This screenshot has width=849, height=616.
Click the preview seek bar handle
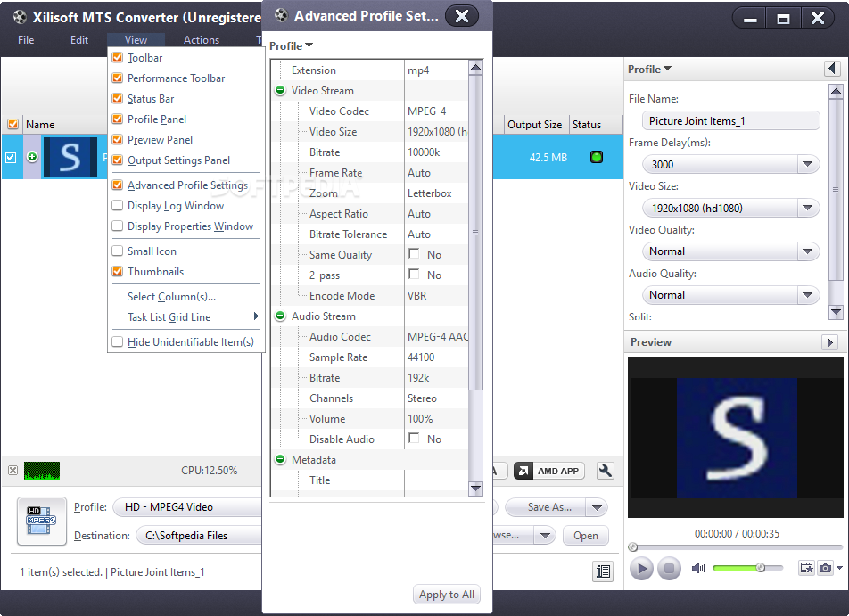(x=633, y=547)
